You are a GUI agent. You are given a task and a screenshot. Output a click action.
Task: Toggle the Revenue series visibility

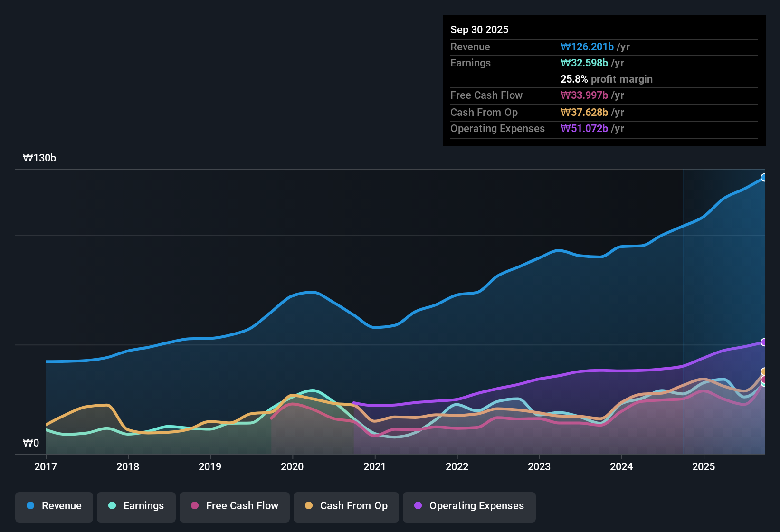point(54,506)
